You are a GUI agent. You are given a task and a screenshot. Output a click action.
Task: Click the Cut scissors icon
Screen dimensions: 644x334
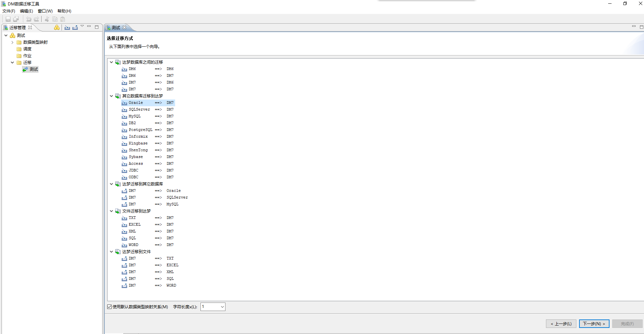click(x=47, y=19)
